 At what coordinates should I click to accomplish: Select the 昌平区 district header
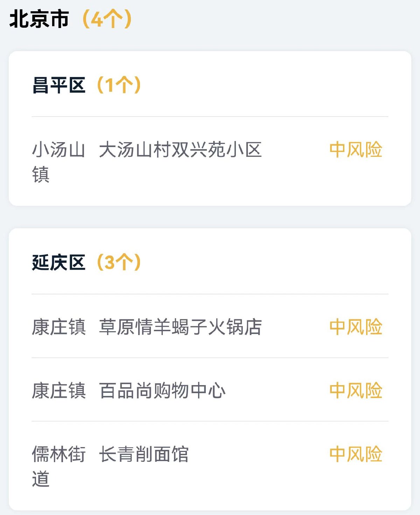(59, 85)
